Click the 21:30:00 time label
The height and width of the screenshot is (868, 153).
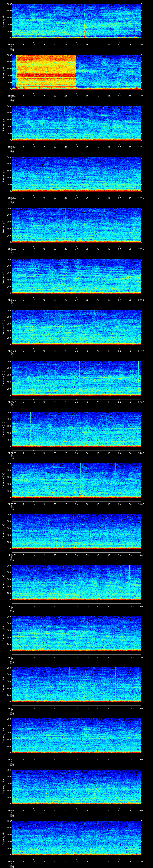[x=12, y=861]
